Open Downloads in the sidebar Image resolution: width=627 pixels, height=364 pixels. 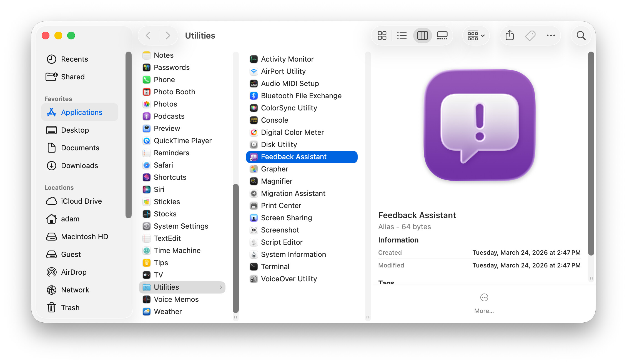[x=79, y=166]
